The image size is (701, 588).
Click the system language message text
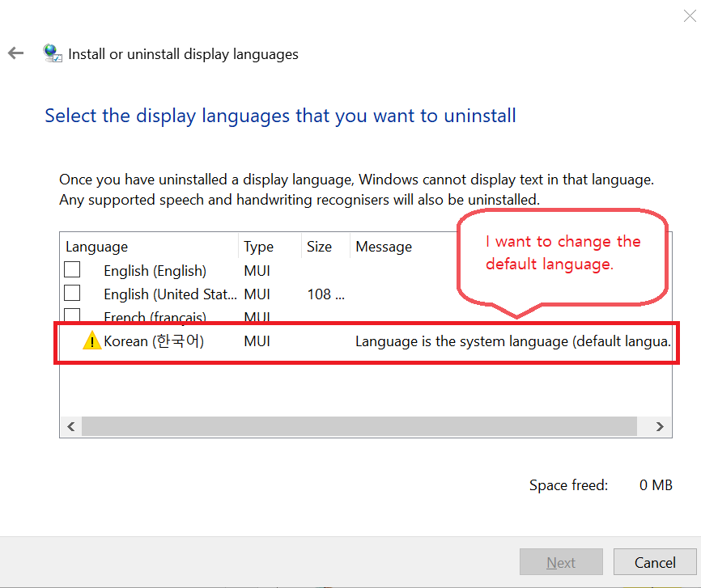tap(512, 341)
